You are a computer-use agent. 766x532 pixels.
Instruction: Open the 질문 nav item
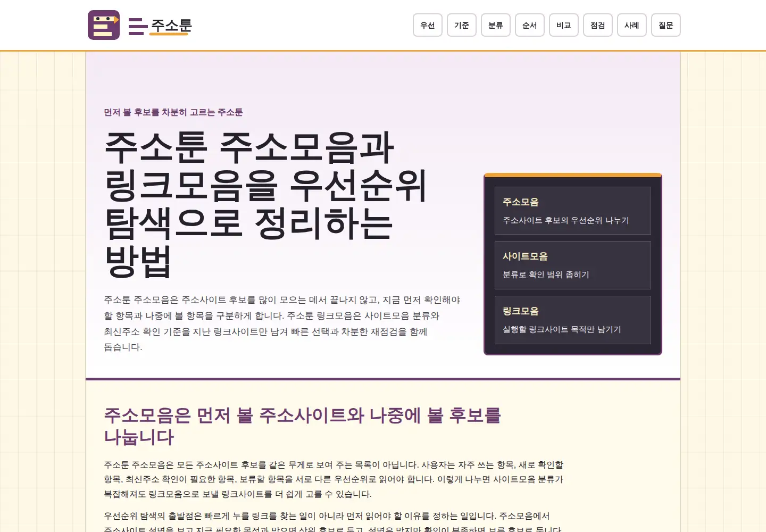[x=666, y=25]
